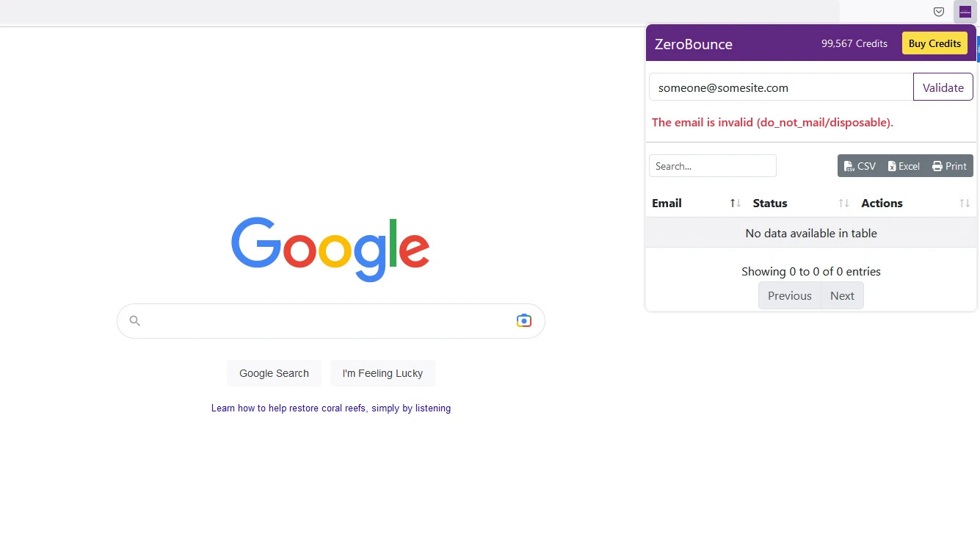Open Google search by image camera icon

click(523, 320)
